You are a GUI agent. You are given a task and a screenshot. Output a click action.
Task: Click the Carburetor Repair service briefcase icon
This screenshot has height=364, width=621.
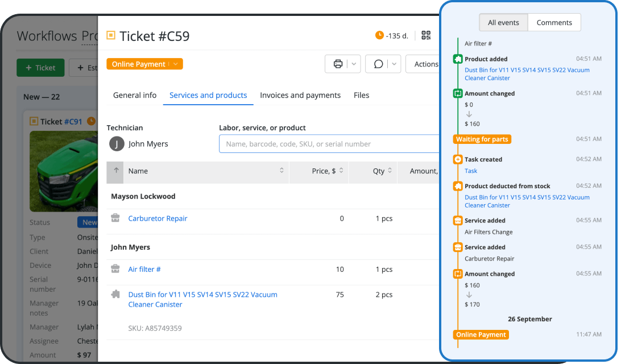pos(115,218)
